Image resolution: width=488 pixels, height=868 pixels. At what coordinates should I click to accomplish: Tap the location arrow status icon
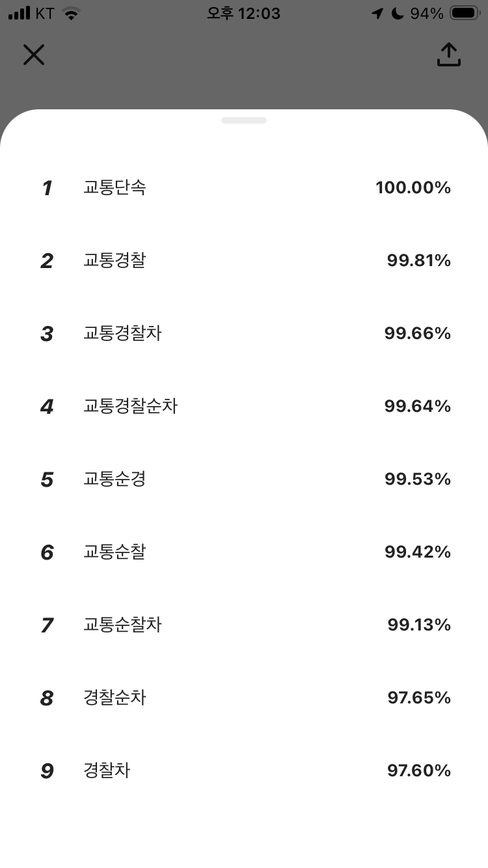(377, 13)
